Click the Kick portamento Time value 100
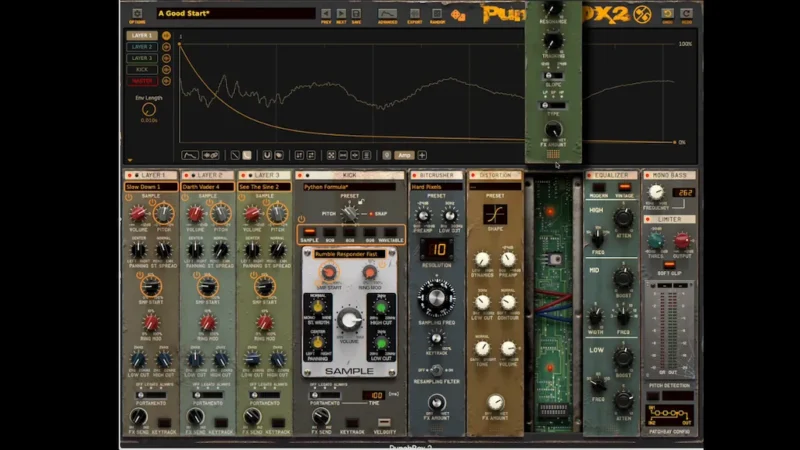 point(374,395)
